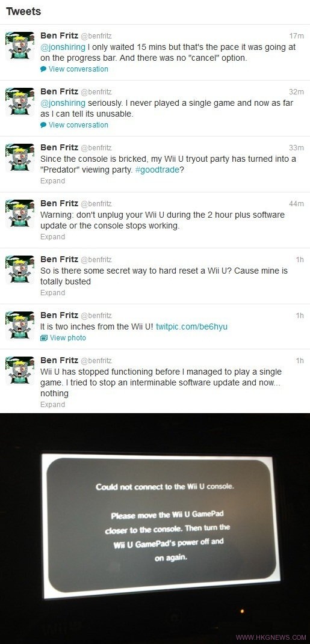Expand the hard reset Wii U tweet

[52, 292]
